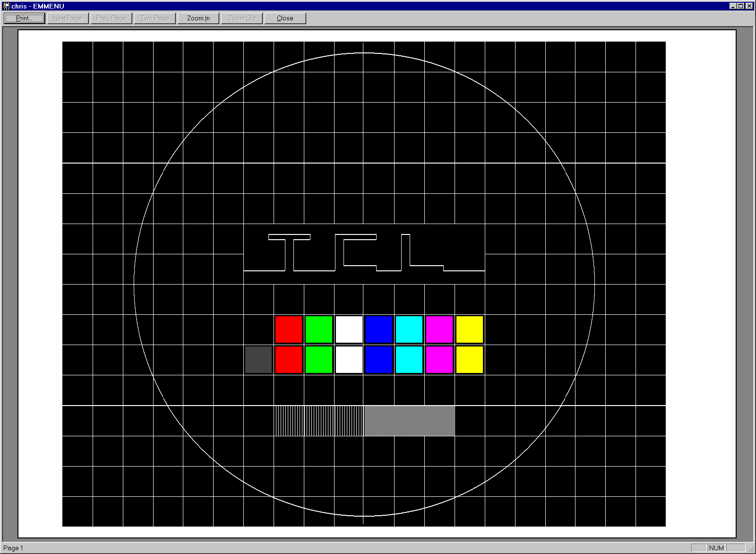Maximize the EMMENU window
The height and width of the screenshot is (554, 756).
click(x=741, y=6)
